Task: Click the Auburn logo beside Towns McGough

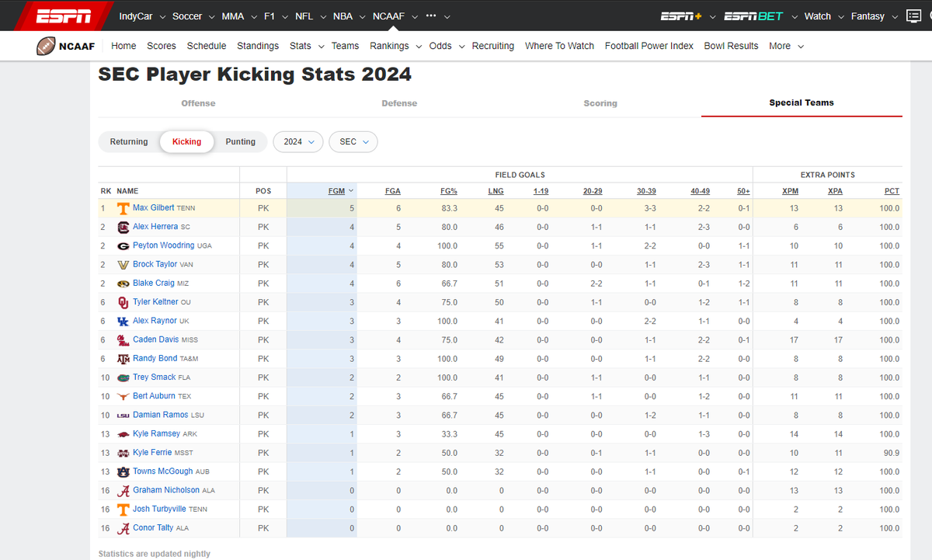Action: pyautogui.click(x=123, y=471)
